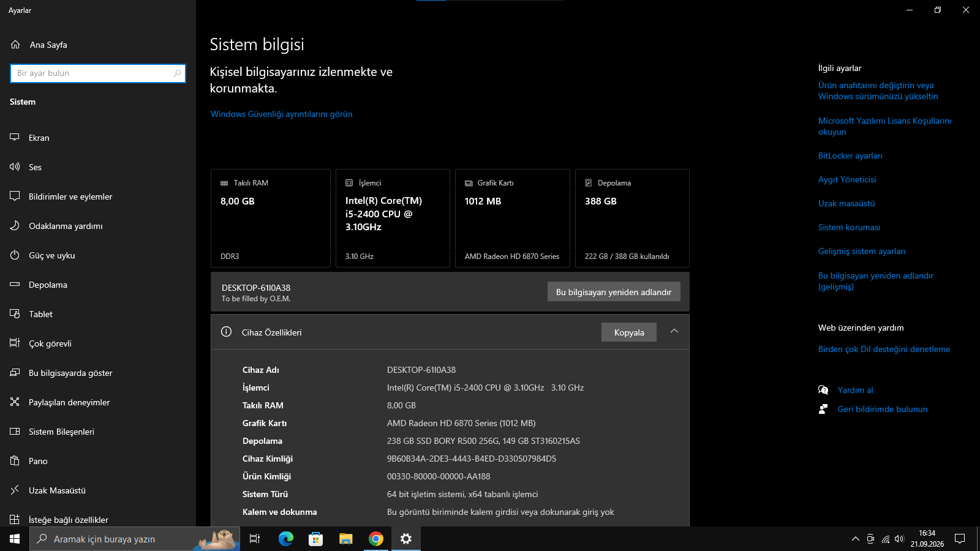Screen dimensions: 980x551
Task: Open the BitLocker ayarları link
Action: [850, 156]
